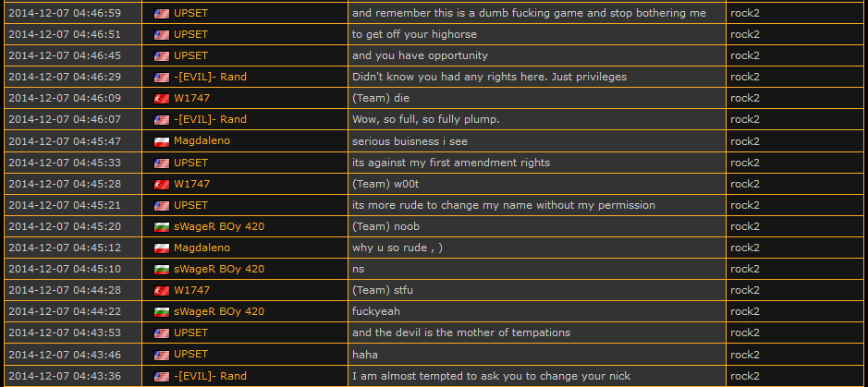Image resolution: width=868 pixels, height=387 pixels.
Task: Click the US flag next to UPSET at 04:43:46
Action: point(162,355)
